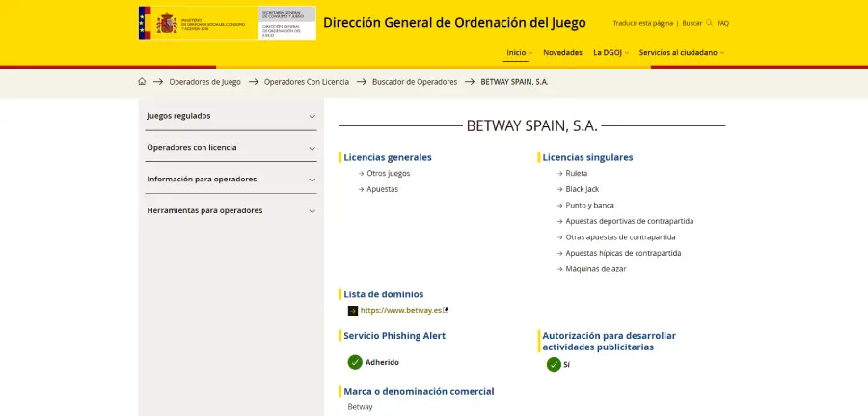Screen dimensions: 868x416
Task: Click the Lista de dominios heading
Action: pos(384,294)
